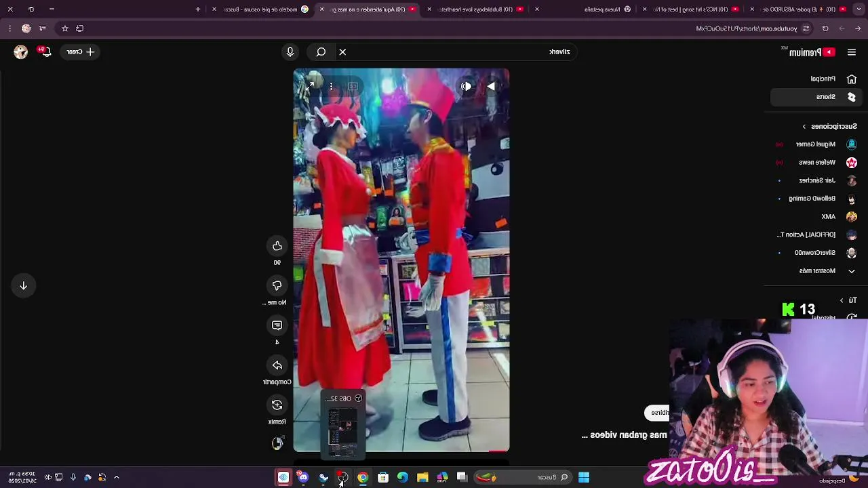Open YouTube notifications bell

pyautogui.click(x=45, y=52)
